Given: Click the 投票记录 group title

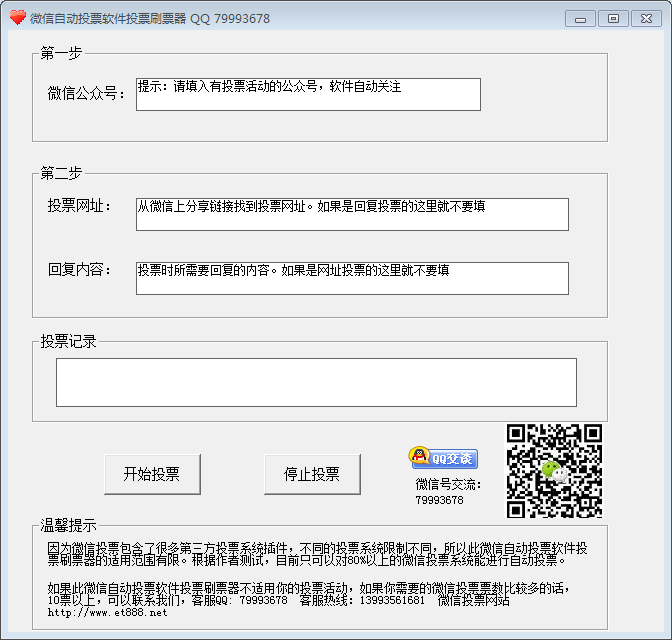Looking at the screenshot, I should pos(68,341).
